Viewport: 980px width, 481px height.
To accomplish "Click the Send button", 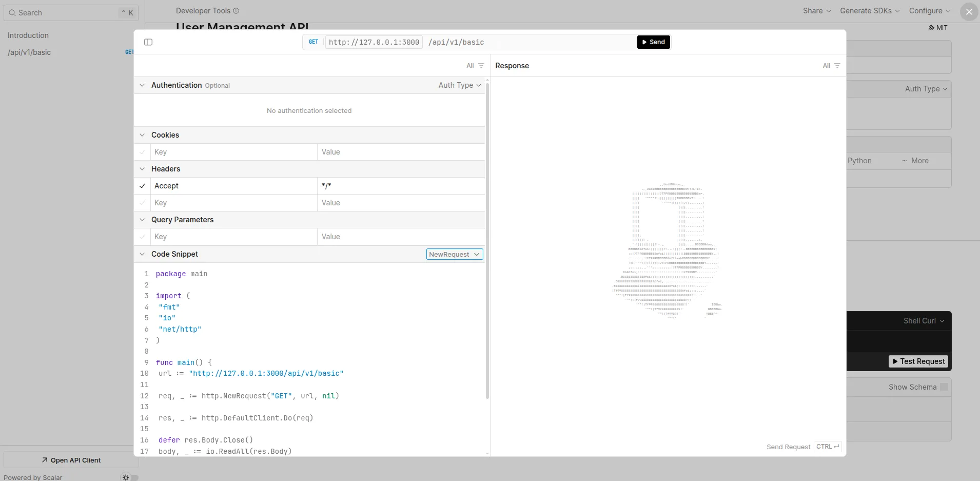I will (x=654, y=42).
